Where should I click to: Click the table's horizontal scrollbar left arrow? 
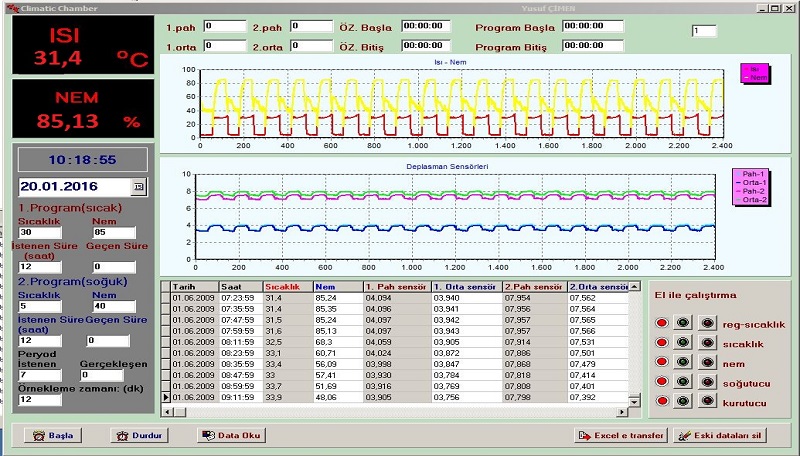point(166,412)
